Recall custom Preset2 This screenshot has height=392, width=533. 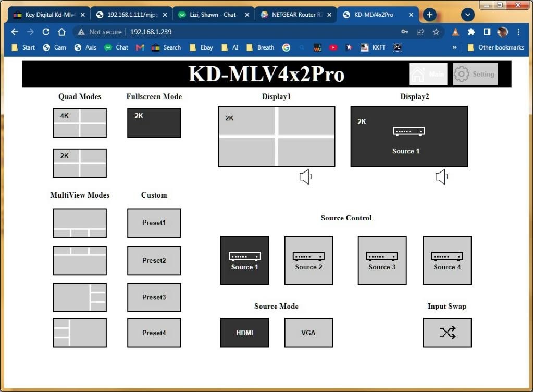(154, 261)
